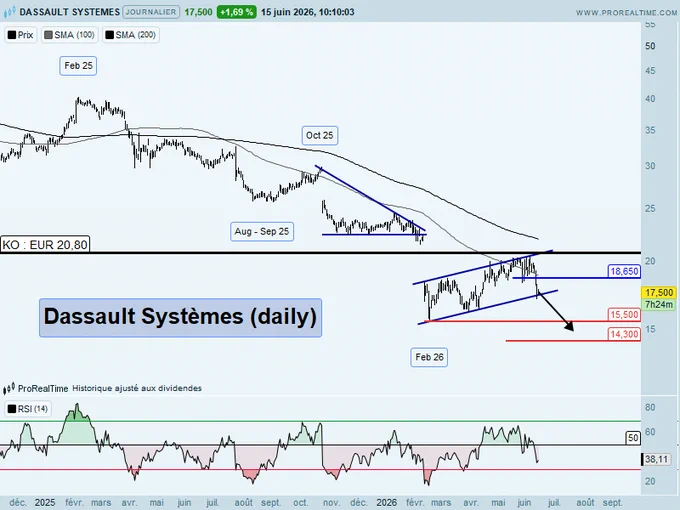Click the Dassault Systèmes (daily) title box
The height and width of the screenshot is (510, 680).
coord(180,317)
